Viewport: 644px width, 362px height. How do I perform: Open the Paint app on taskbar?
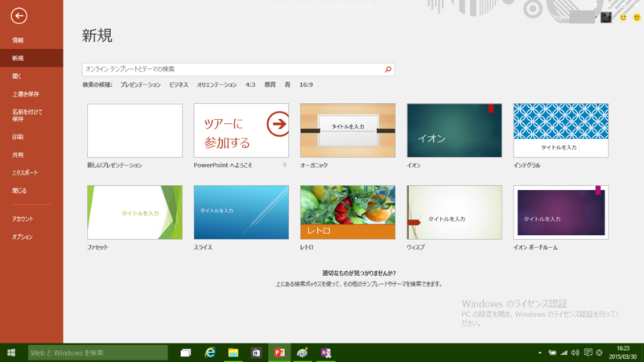[303, 352]
